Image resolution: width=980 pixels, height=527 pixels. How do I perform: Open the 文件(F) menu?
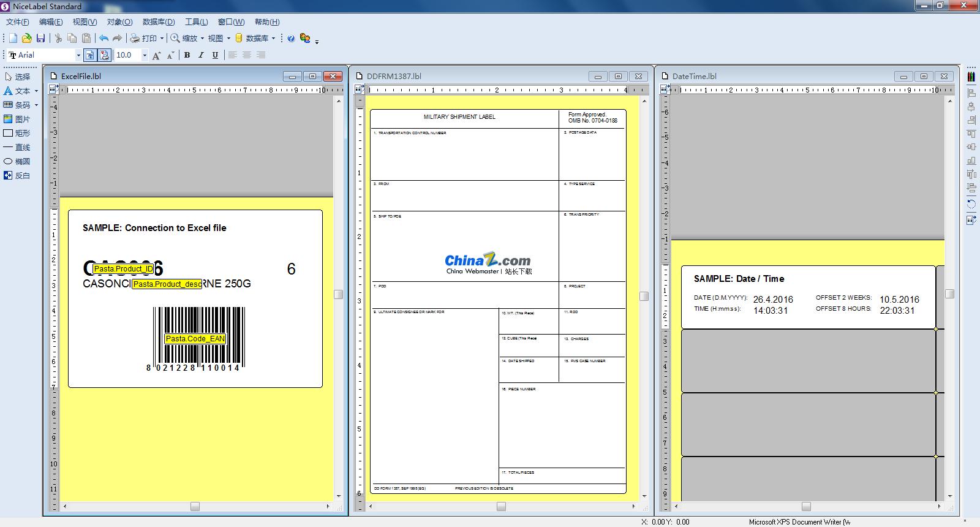coord(17,22)
